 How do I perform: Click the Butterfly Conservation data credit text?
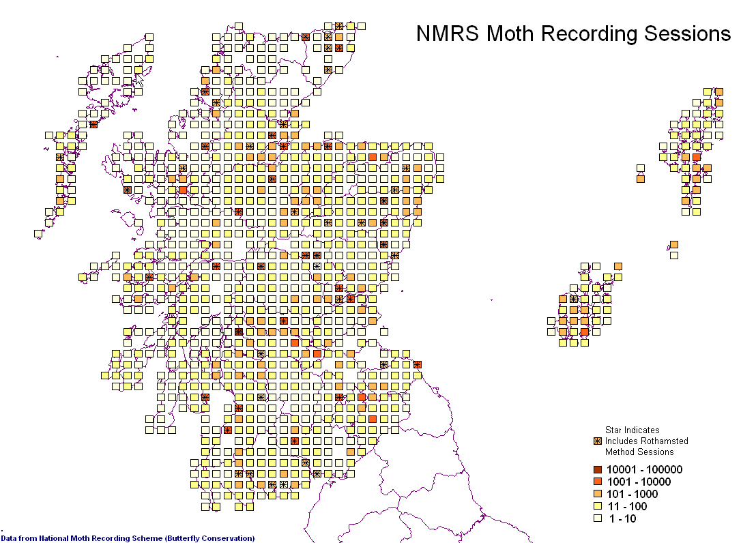(128, 538)
